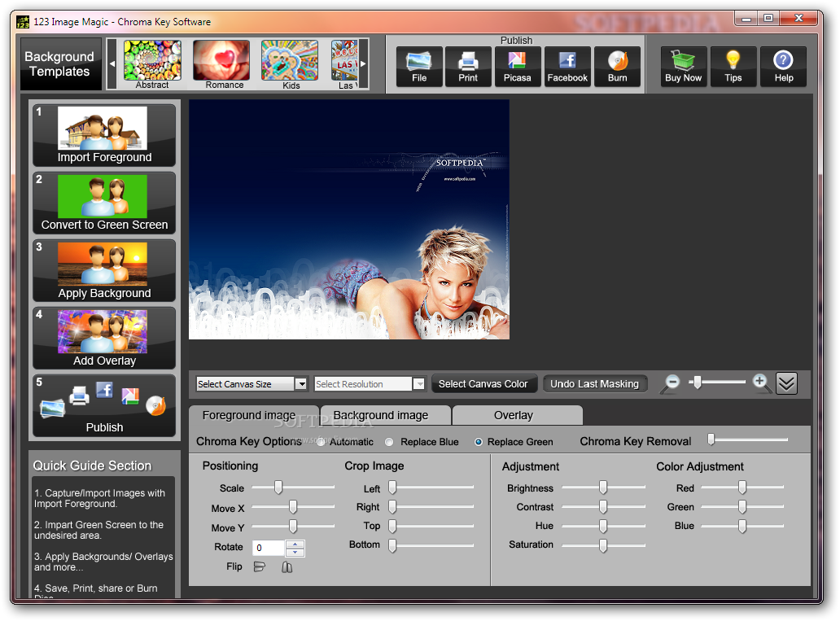840x621 pixels.
Task: Click the Background Templates label button
Action: 60,63
